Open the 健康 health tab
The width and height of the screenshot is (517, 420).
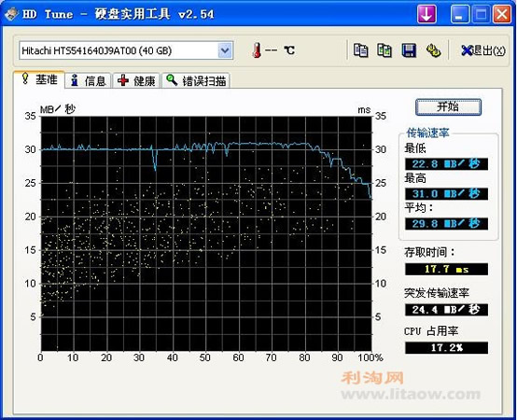coord(136,81)
